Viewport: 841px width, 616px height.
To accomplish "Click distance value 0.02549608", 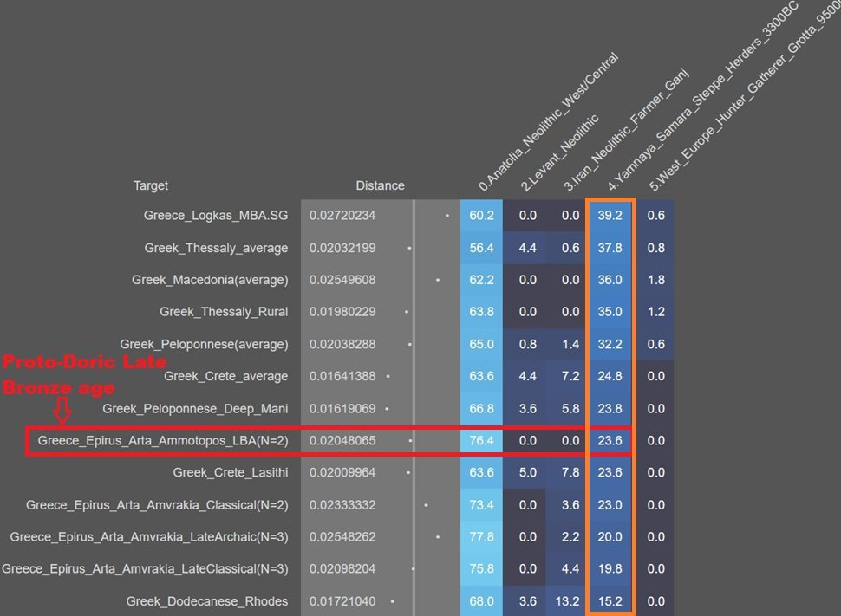I will click(x=342, y=280).
